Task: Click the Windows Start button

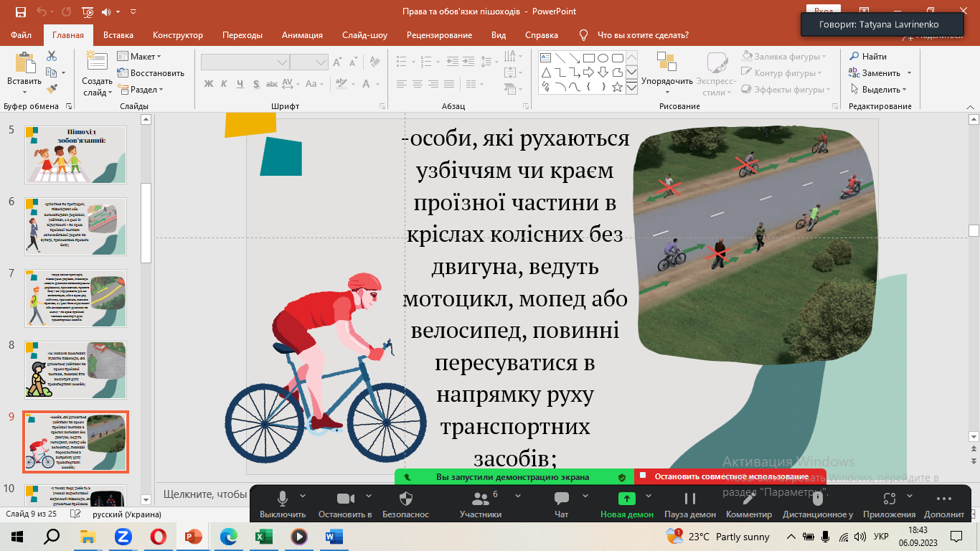Action: [x=17, y=536]
